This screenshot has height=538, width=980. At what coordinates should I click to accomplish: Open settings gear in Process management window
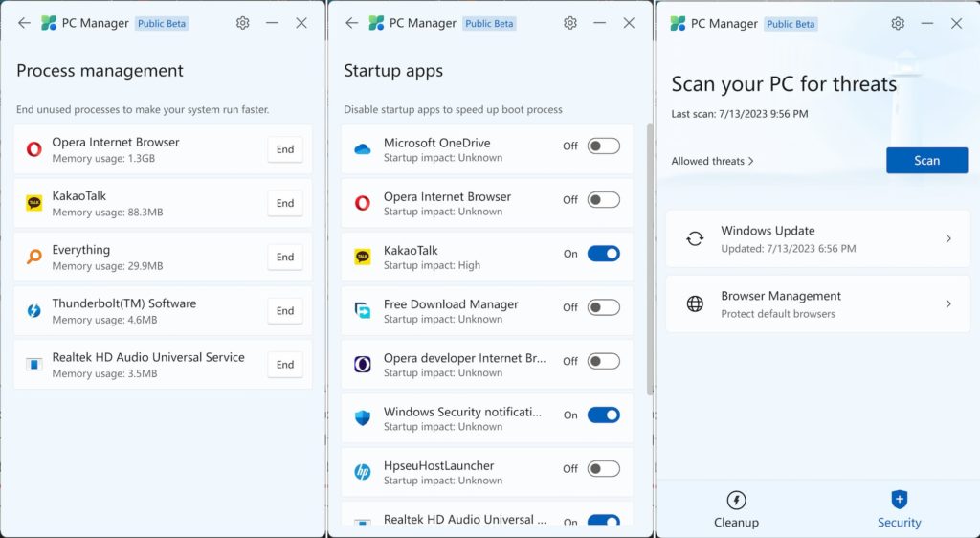pyautogui.click(x=242, y=23)
